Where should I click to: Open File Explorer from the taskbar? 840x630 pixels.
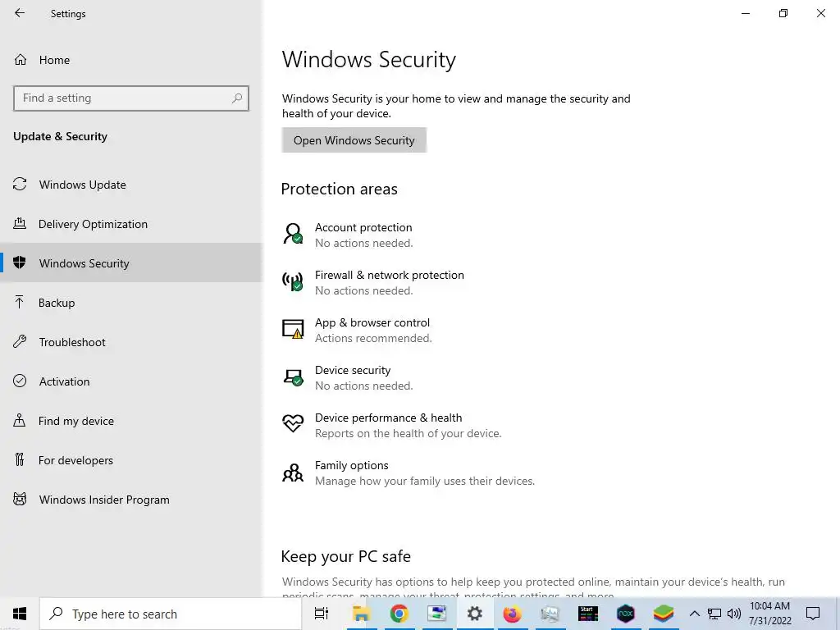click(362, 614)
